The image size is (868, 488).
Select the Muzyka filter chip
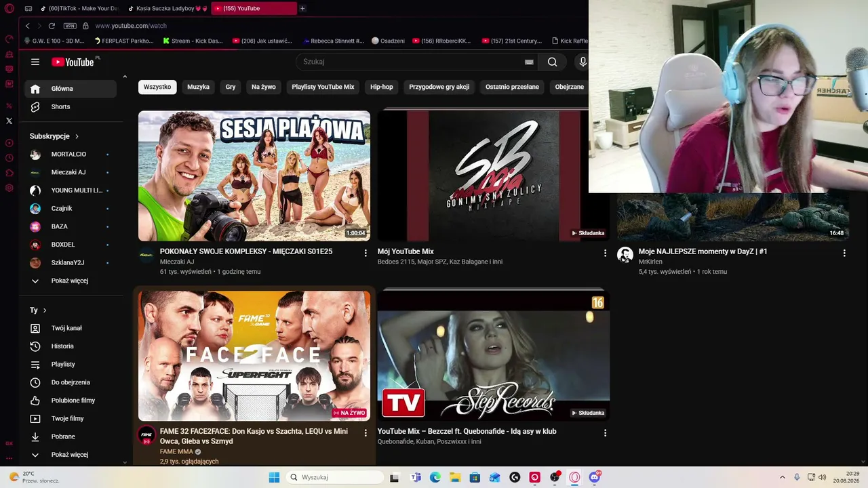coord(198,87)
